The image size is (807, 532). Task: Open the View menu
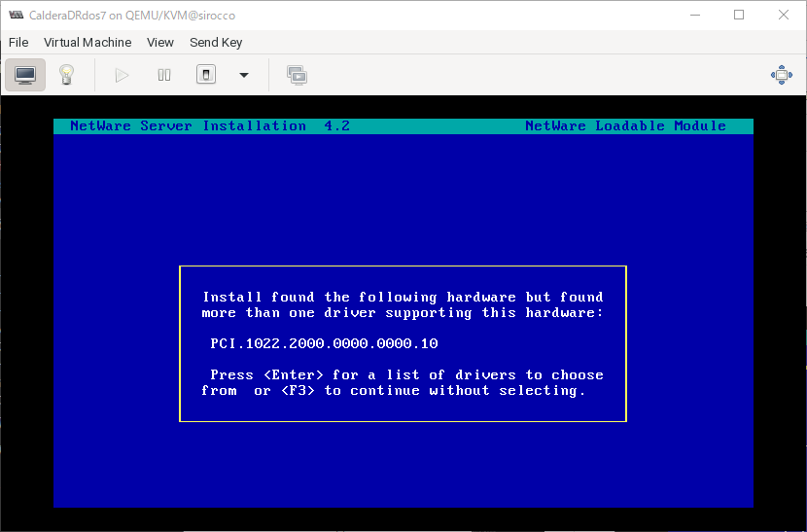point(160,42)
